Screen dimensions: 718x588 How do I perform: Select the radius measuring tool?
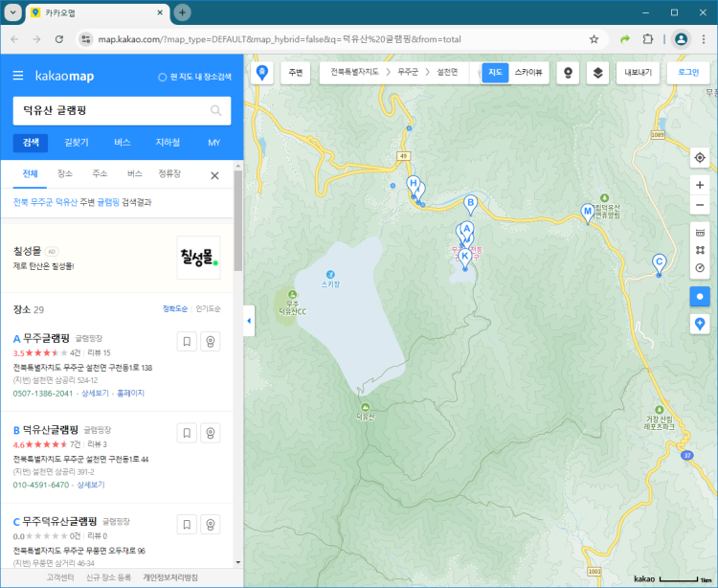click(x=700, y=268)
